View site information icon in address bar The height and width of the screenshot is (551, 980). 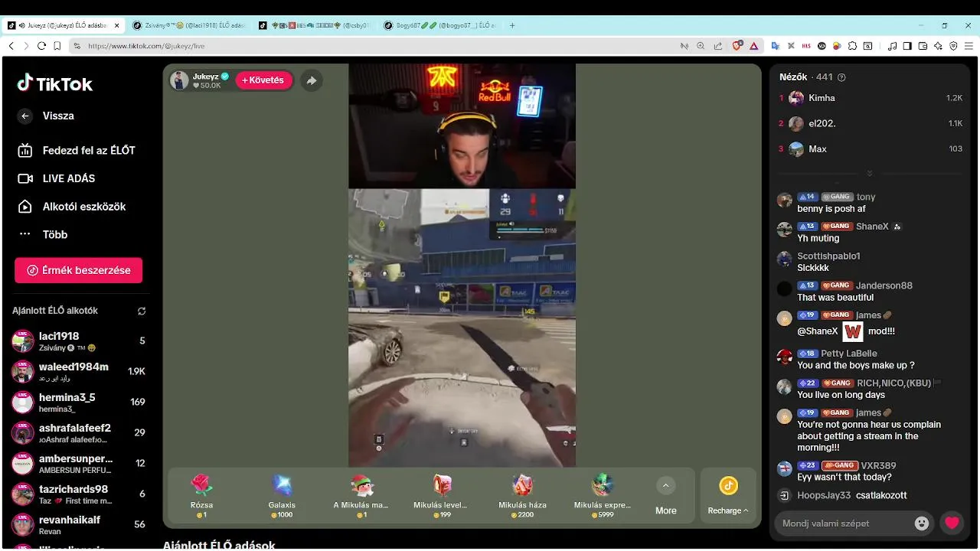point(77,46)
